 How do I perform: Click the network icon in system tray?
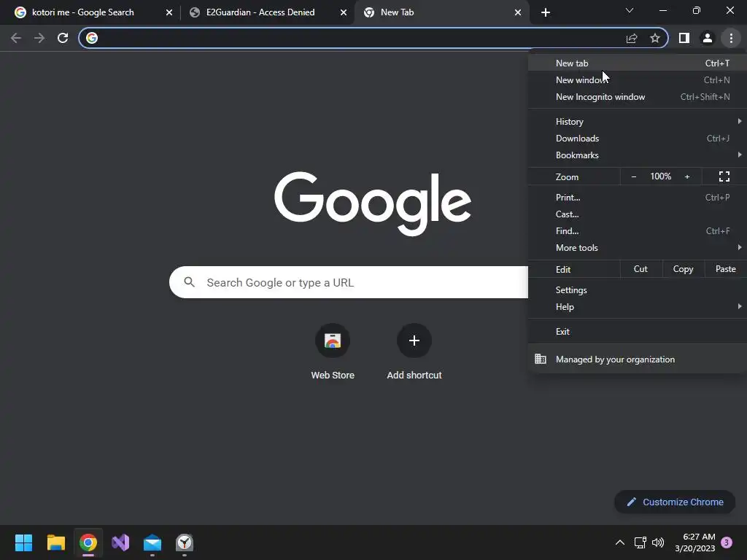pos(640,542)
